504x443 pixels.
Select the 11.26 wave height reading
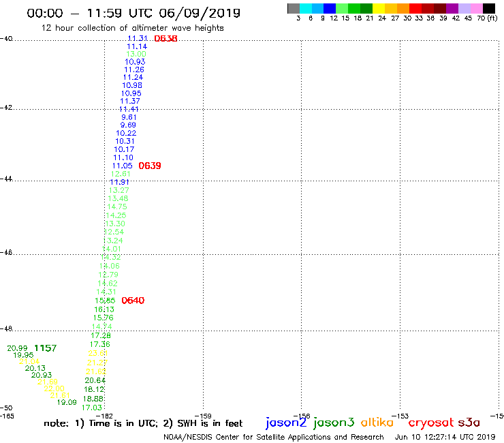tap(134, 70)
